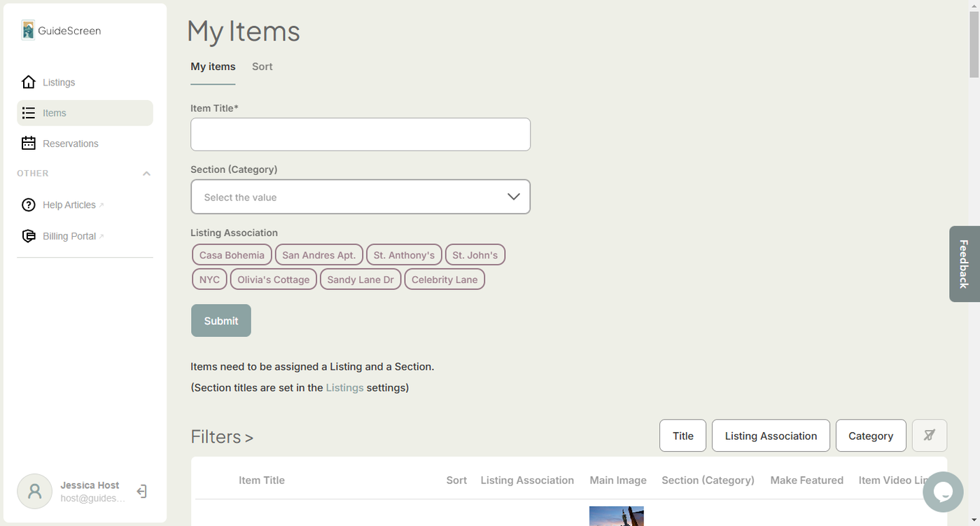Collapse the OTHER sidebar section

(146, 174)
